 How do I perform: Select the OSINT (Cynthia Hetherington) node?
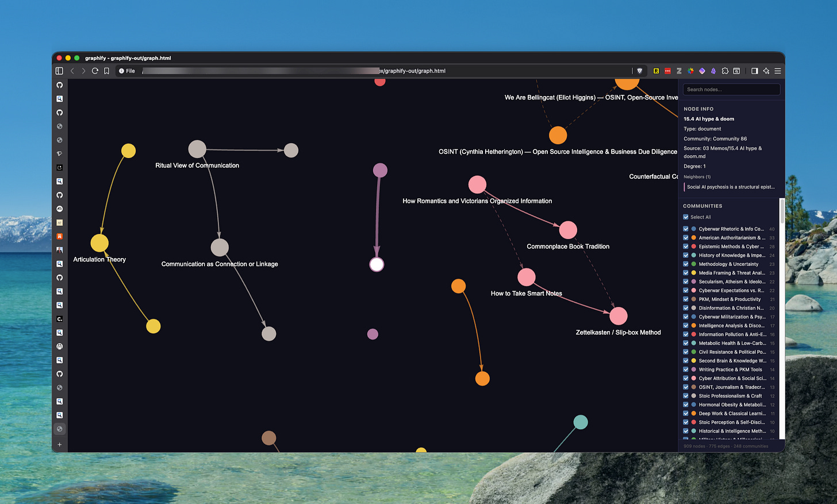tap(558, 136)
